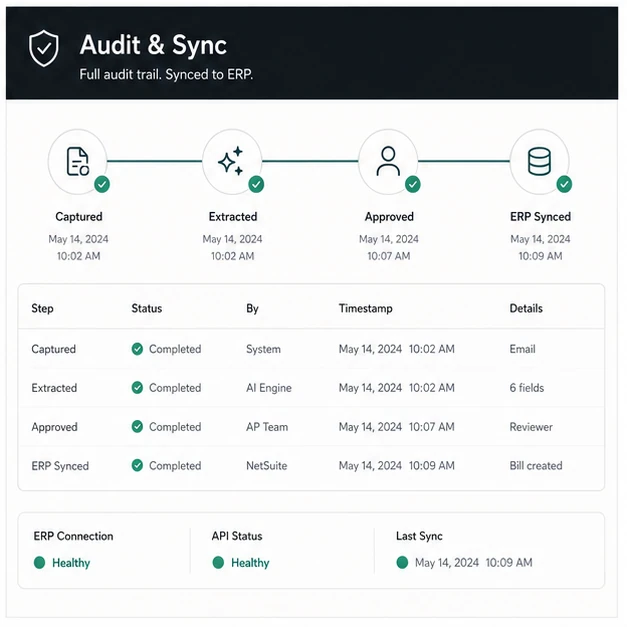Click Approved row timestamp 10:07 AM in table
This screenshot has height=627, width=627.
tap(397, 427)
